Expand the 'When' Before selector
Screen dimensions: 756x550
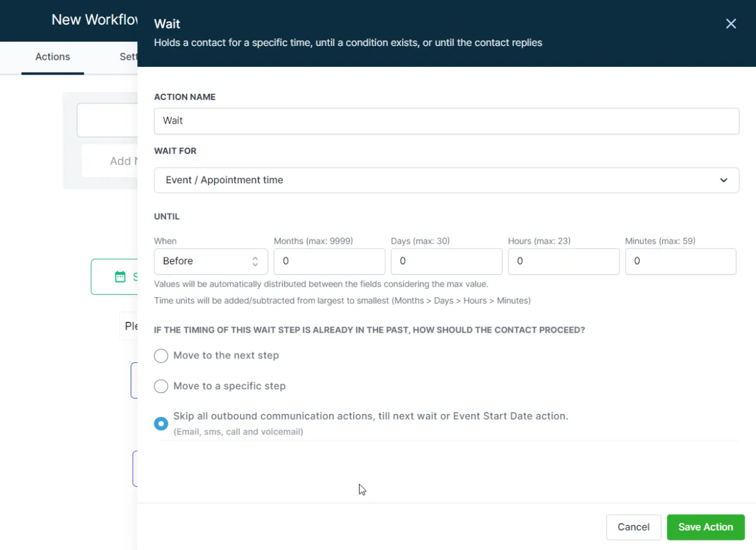pyautogui.click(x=210, y=261)
